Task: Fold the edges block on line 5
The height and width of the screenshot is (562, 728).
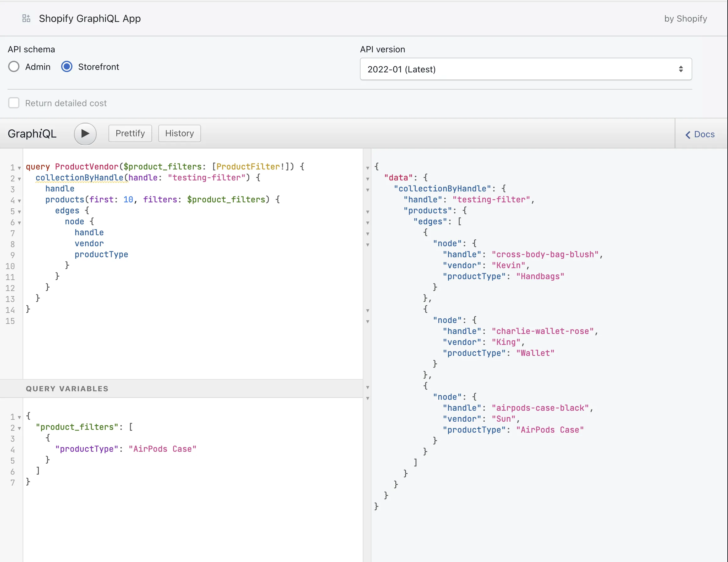Action: pyautogui.click(x=19, y=212)
